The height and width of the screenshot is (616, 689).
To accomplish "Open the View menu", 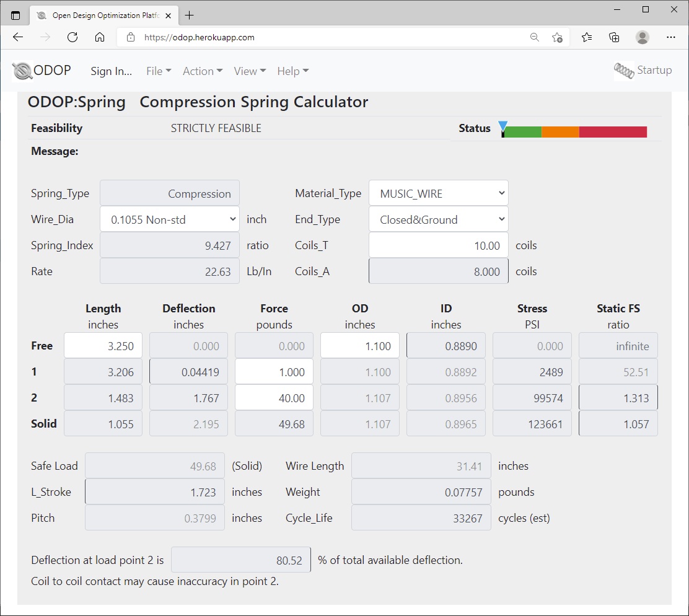I will click(249, 71).
